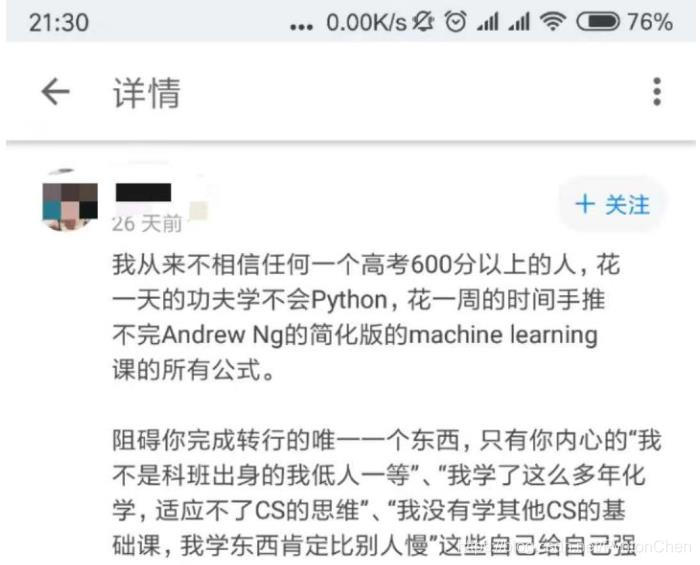
Task: Tap the 76% battery percentage text
Action: pos(650,22)
